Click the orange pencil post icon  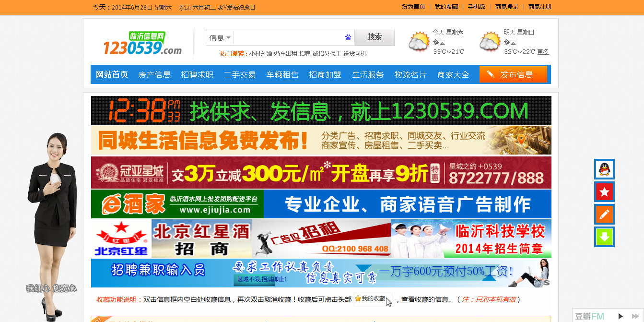[604, 215]
